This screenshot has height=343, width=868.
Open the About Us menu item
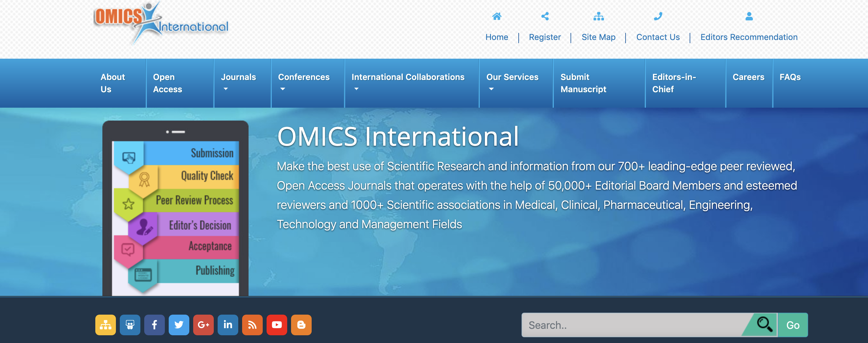113,83
